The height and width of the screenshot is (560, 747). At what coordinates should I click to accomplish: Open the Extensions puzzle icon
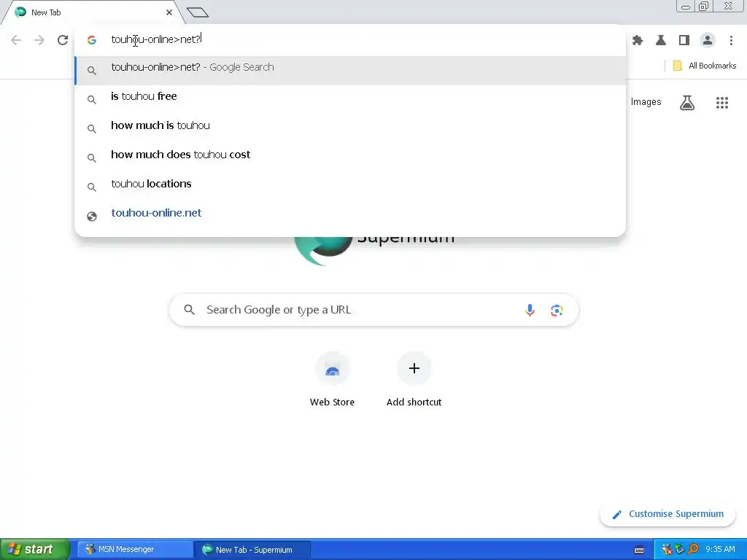[x=638, y=41]
